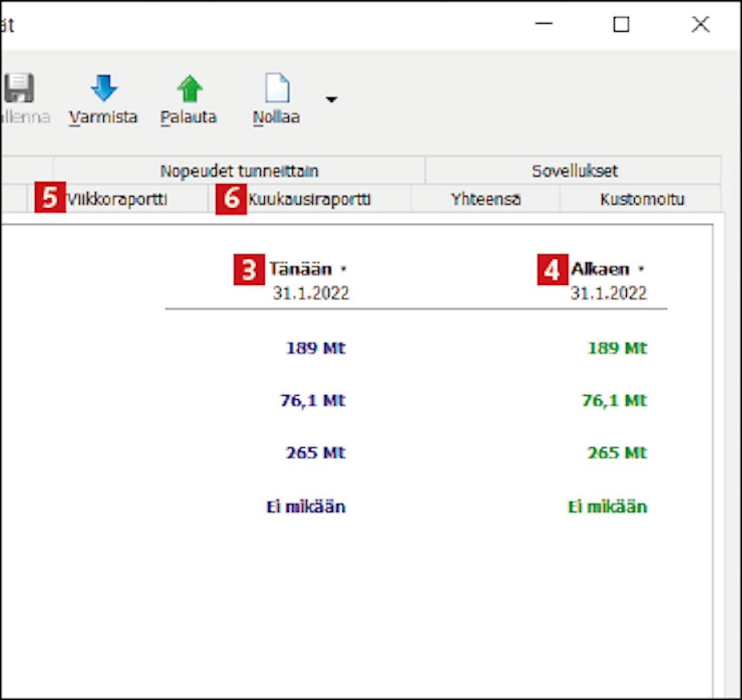
Task: Go to the Kuukausiraportti tab
Action: tap(309, 199)
